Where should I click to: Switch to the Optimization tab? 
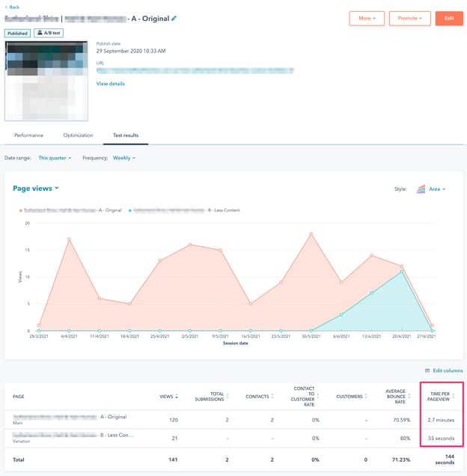78,135
